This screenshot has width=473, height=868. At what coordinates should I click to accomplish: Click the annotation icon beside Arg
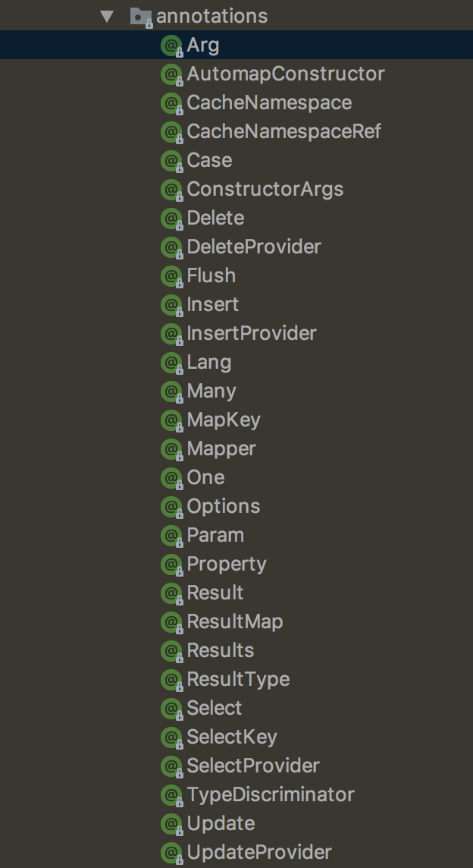172,46
